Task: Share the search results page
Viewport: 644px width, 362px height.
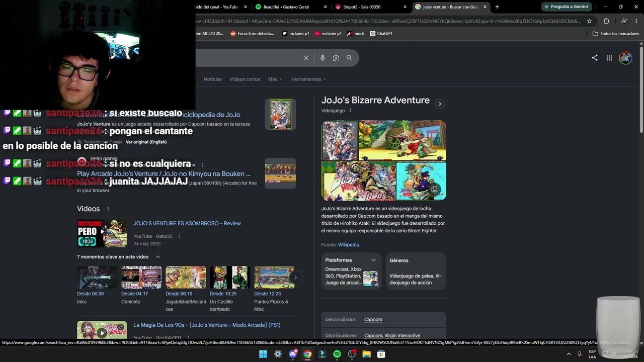Action: tap(595, 58)
